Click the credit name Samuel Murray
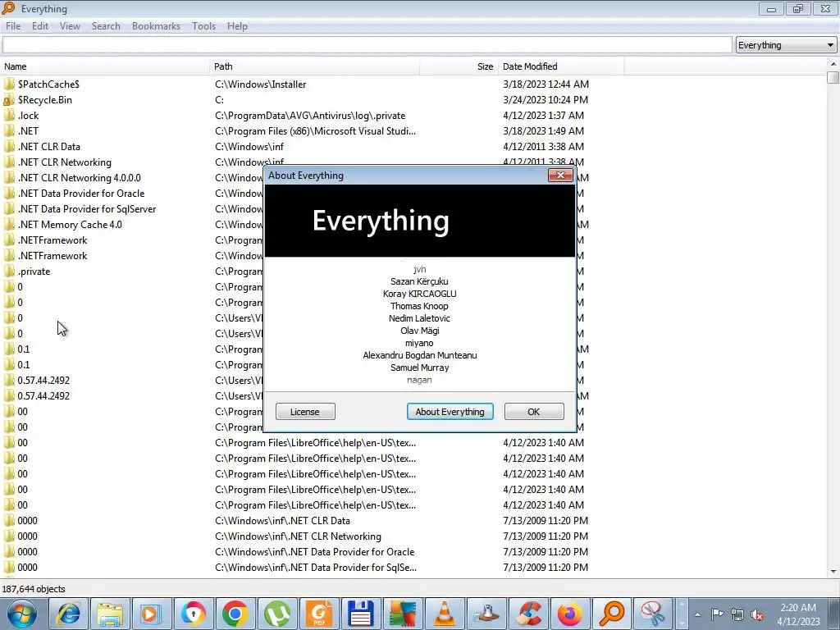Screen dimensions: 840x630 point(419,367)
